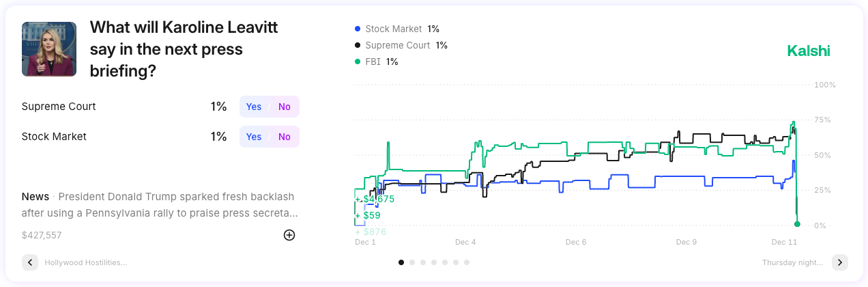The height and width of the screenshot is (287, 868).
Task: Click the black Supreme Court legend dot
Action: [x=358, y=45]
